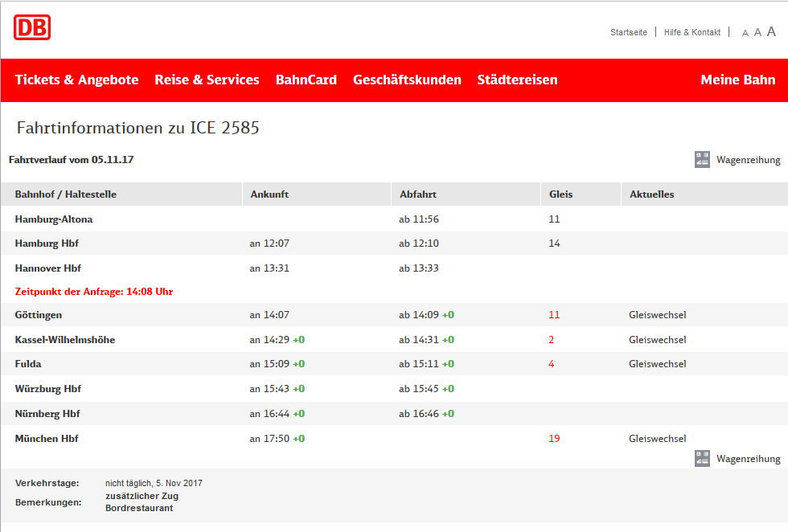Open the Hilfe & Kontakt link

(692, 33)
